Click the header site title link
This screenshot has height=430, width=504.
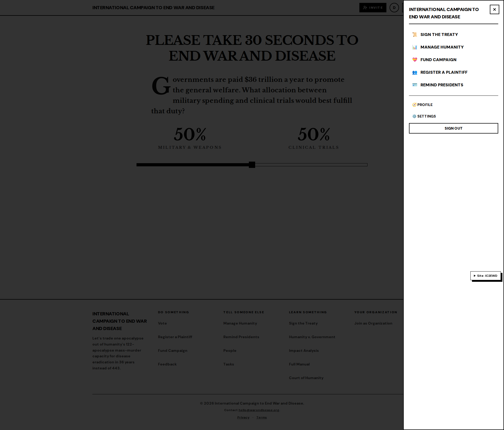(x=153, y=8)
